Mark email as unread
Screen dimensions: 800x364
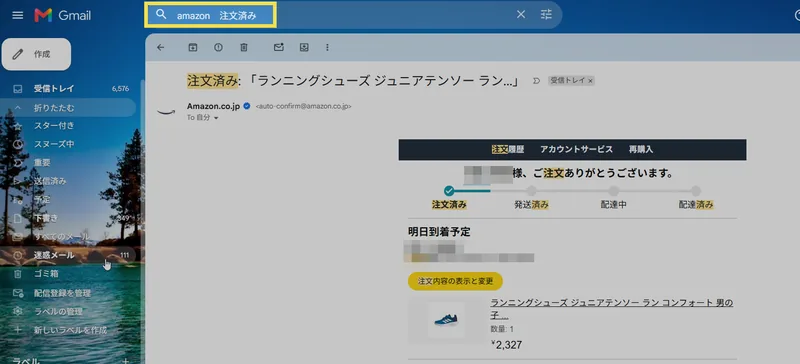coord(279,47)
